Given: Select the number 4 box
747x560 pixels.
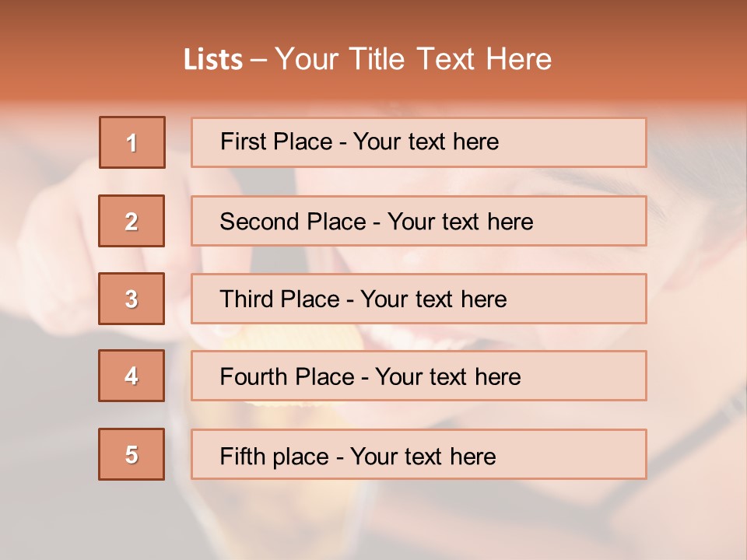Looking at the screenshot, I should [132, 376].
